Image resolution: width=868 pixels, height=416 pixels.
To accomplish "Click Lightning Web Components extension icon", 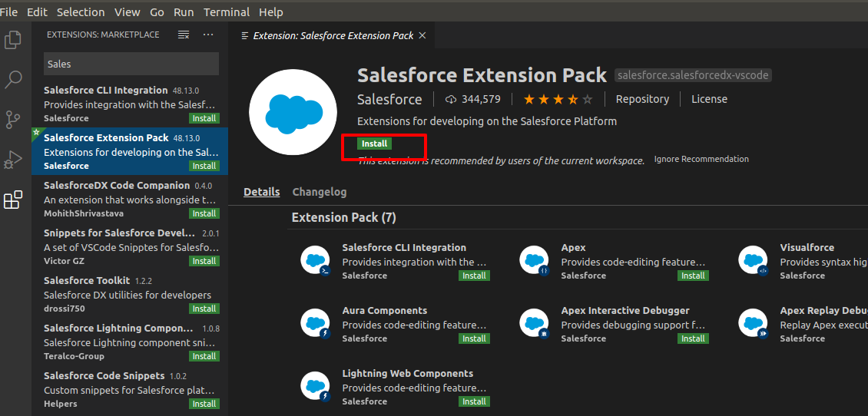I will [316, 387].
